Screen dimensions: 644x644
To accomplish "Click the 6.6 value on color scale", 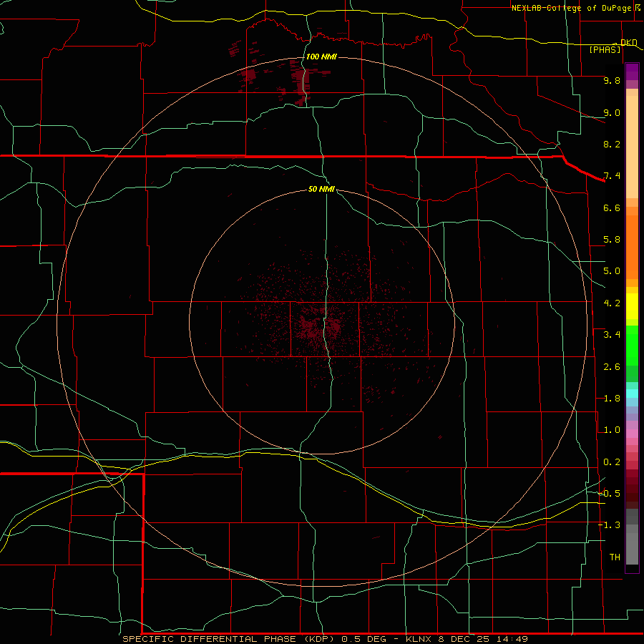I will [x=612, y=208].
